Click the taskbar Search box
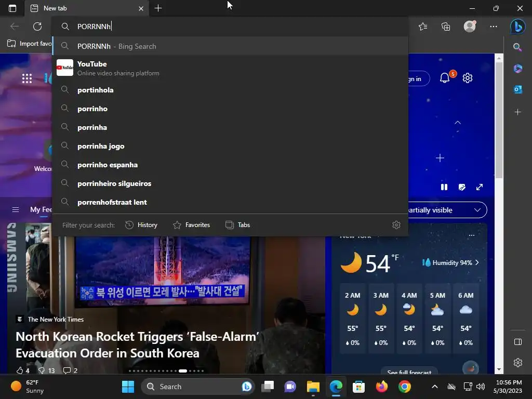The image size is (532, 399). [x=197, y=387]
